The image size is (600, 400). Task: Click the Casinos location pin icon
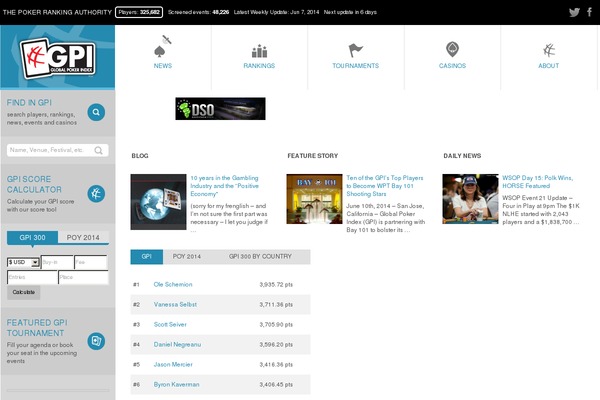pyautogui.click(x=452, y=50)
